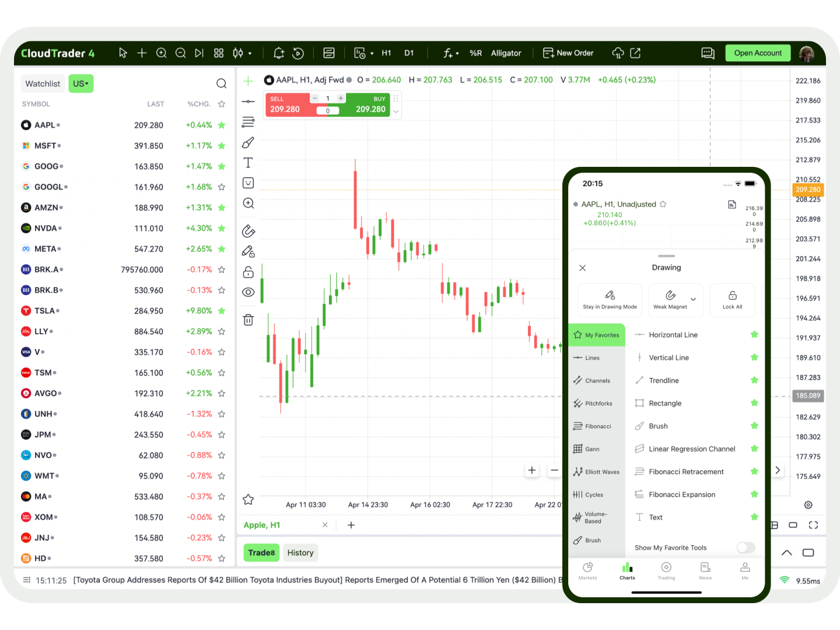This screenshot has width=840, height=630.
Task: Zoom in chart using top toolbar magnifier
Action: point(162,53)
